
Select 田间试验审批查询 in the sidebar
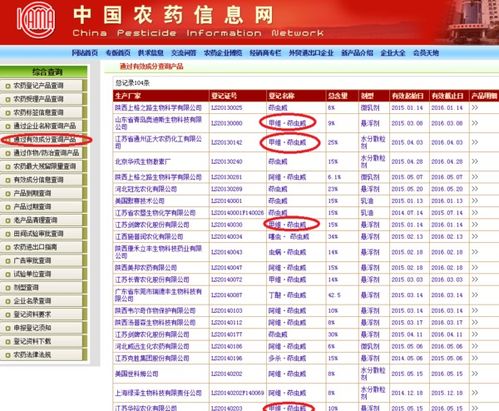(x=38, y=233)
